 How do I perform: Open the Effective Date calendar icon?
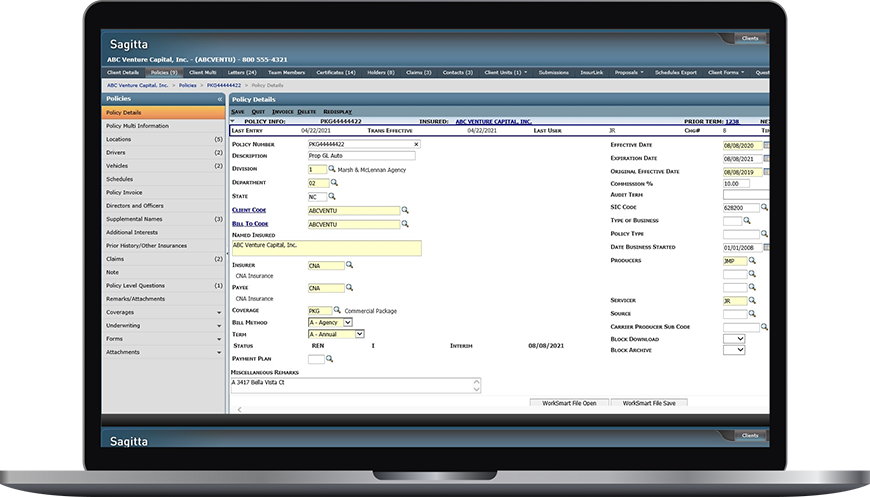[766, 145]
